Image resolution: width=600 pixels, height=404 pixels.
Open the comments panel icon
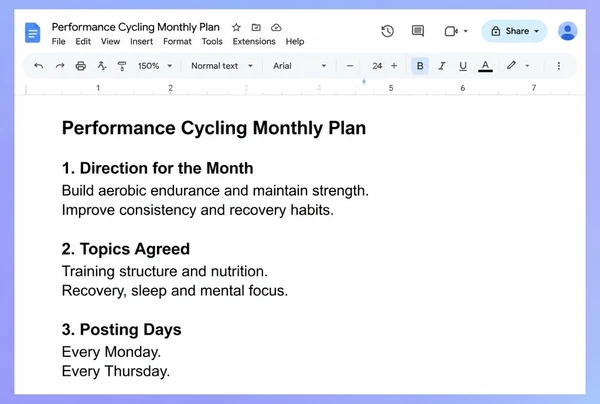(x=417, y=31)
